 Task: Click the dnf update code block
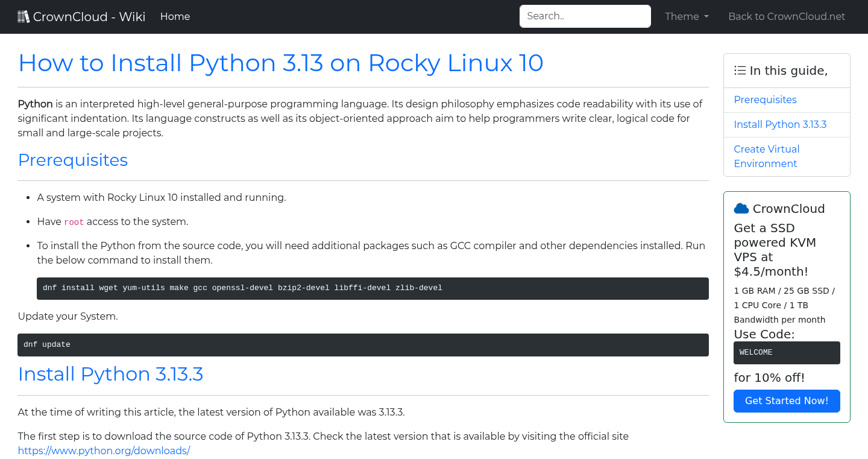pos(362,345)
